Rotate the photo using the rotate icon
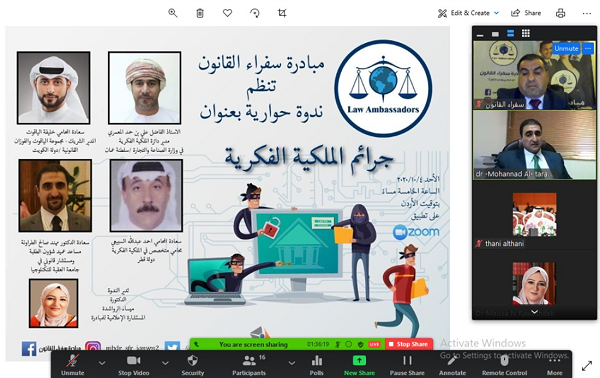The height and width of the screenshot is (378, 600). tap(255, 13)
